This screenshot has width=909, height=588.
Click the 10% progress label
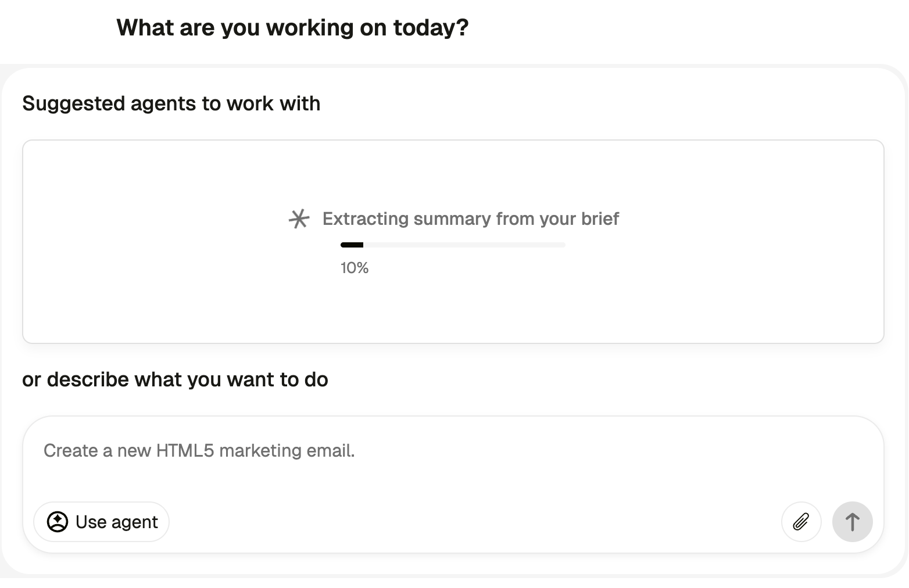[x=355, y=268]
